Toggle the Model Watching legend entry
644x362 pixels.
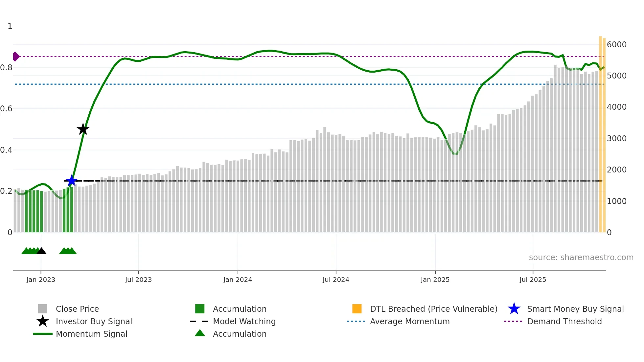(244, 321)
